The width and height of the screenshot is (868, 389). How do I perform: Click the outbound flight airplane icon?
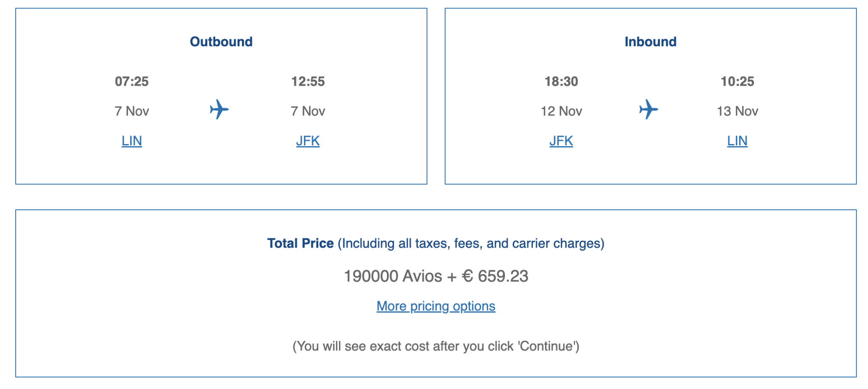[219, 110]
